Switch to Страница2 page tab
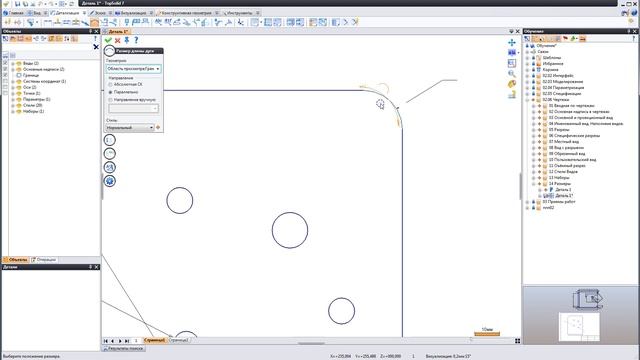The image size is (640, 360). click(x=178, y=340)
